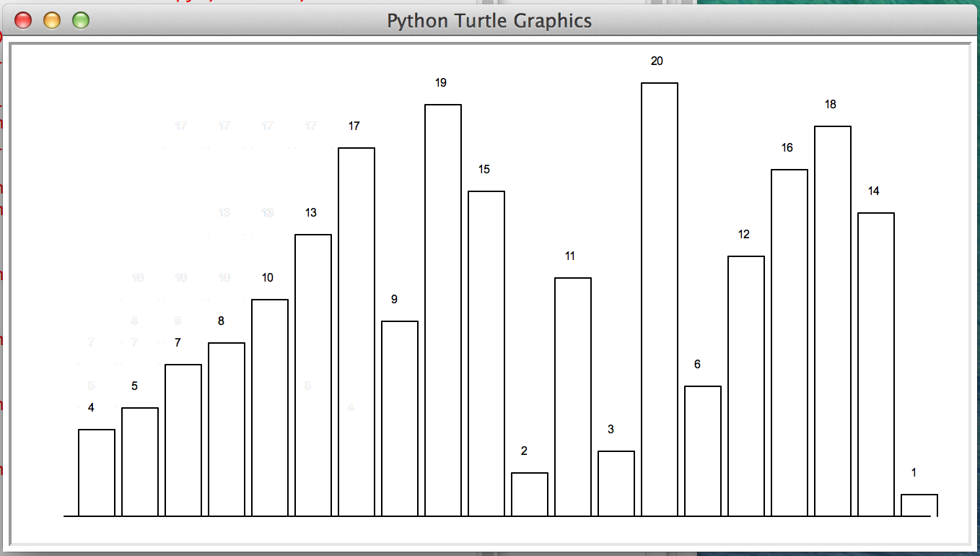This screenshot has height=556, width=980.
Task: Select the short bar labeled 3
Action: coord(616,484)
